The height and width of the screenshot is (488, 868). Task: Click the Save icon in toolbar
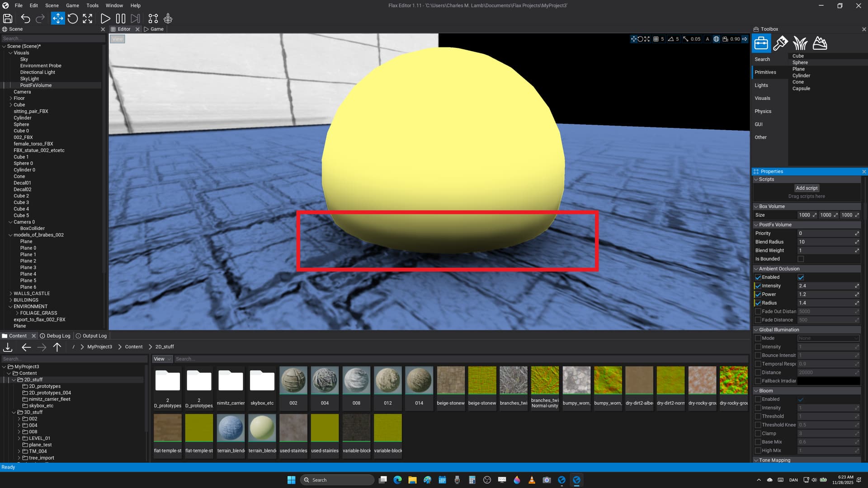pos(8,19)
